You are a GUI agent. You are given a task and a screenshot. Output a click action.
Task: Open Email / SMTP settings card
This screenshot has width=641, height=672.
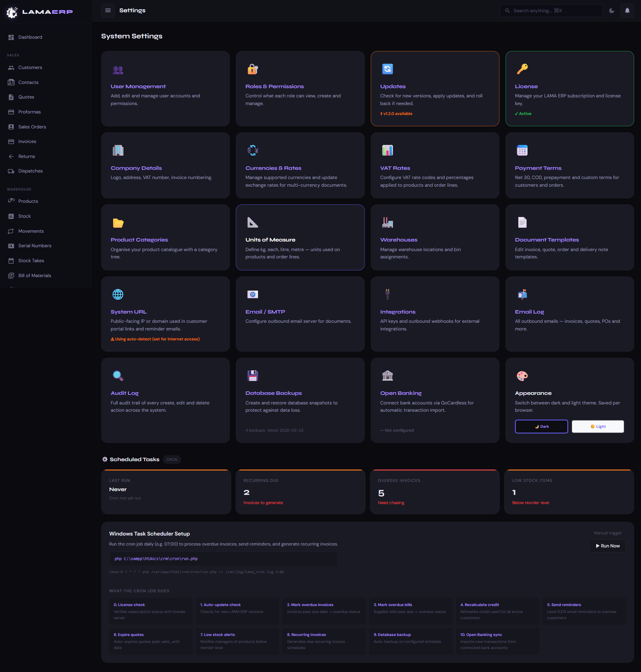(x=265, y=312)
